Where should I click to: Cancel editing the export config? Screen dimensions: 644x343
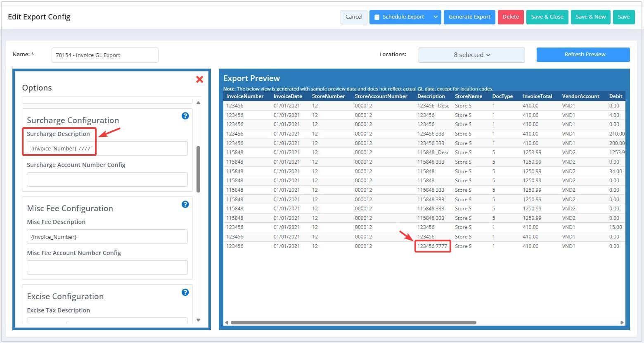(x=354, y=17)
